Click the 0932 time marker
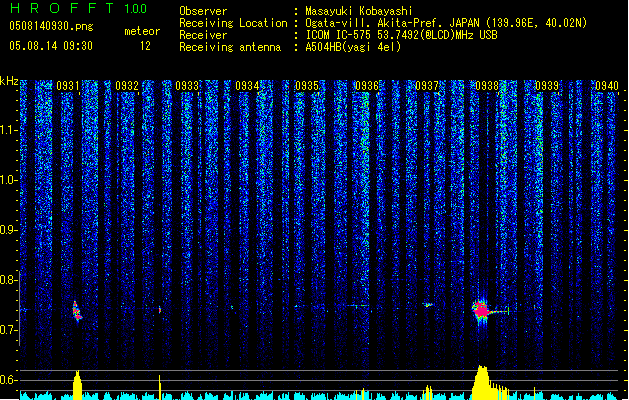The height and width of the screenshot is (400, 629). [x=127, y=85]
